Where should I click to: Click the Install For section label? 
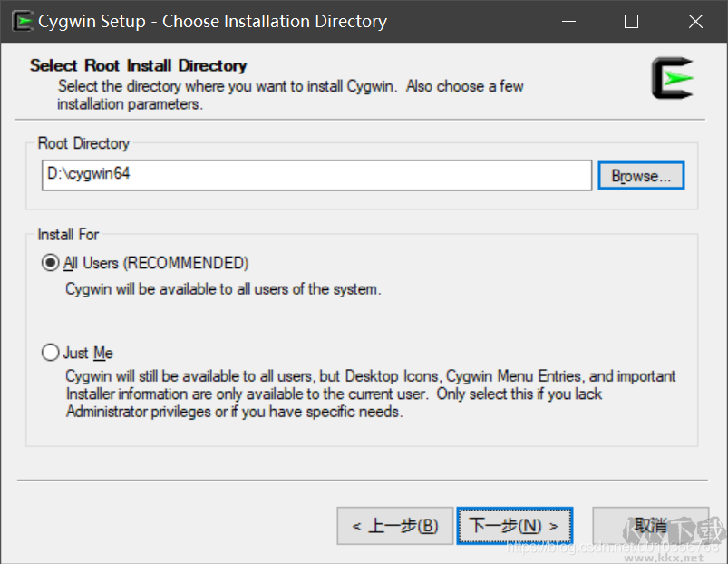[67, 234]
